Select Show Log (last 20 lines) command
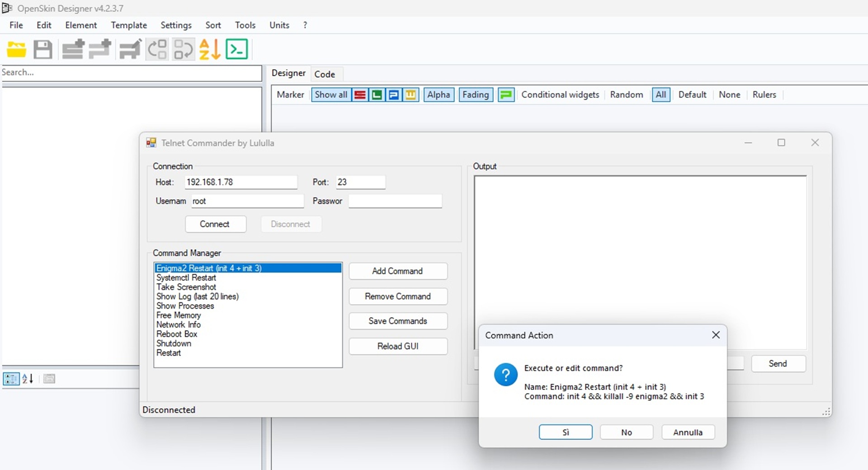This screenshot has width=868, height=470. pyautogui.click(x=248, y=297)
